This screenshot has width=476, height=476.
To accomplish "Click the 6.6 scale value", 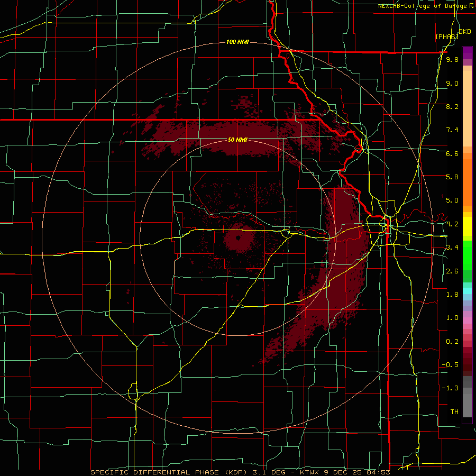I will pyautogui.click(x=452, y=153).
